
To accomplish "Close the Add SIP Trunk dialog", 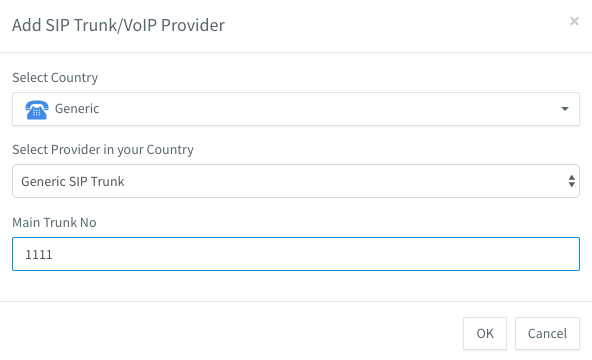I will coord(574,21).
